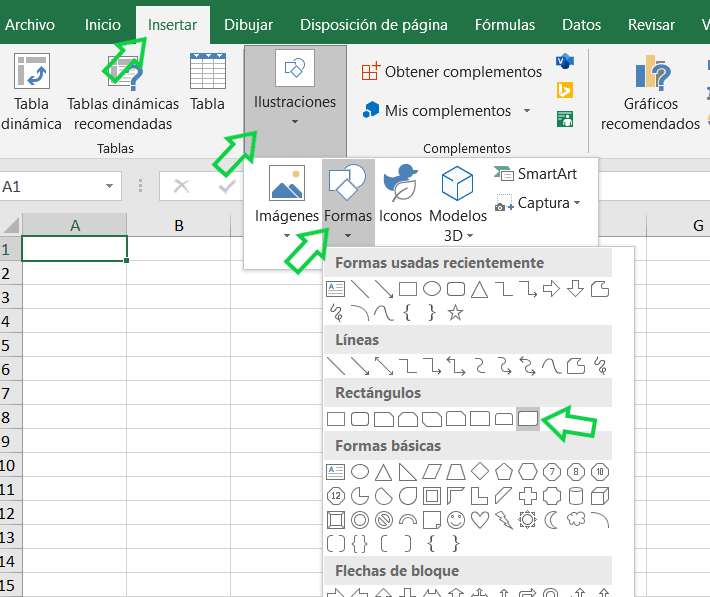Open Name Box dropdown arrow
710x597 pixels.
pos(109,186)
